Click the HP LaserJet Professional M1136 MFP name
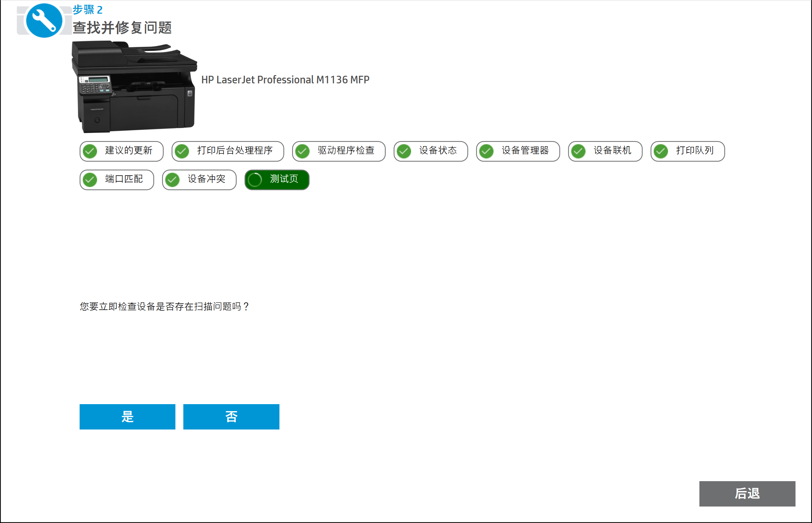Image resolution: width=812 pixels, height=523 pixels. click(x=285, y=80)
